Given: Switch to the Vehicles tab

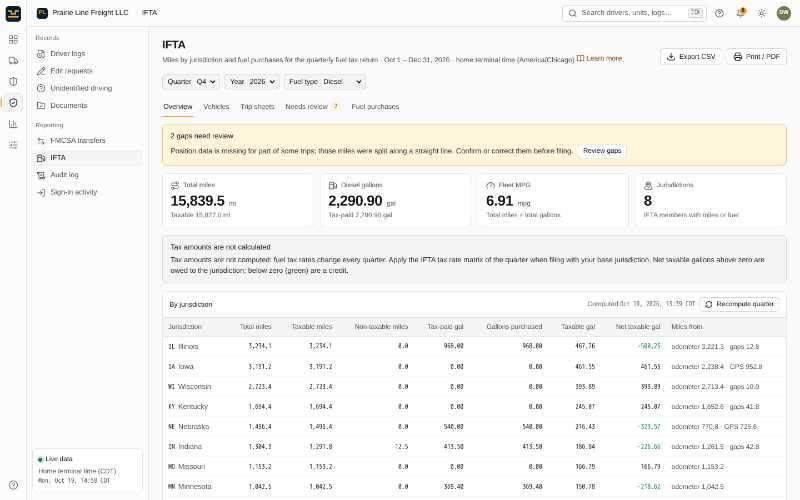Looking at the screenshot, I should pyautogui.click(x=216, y=107).
